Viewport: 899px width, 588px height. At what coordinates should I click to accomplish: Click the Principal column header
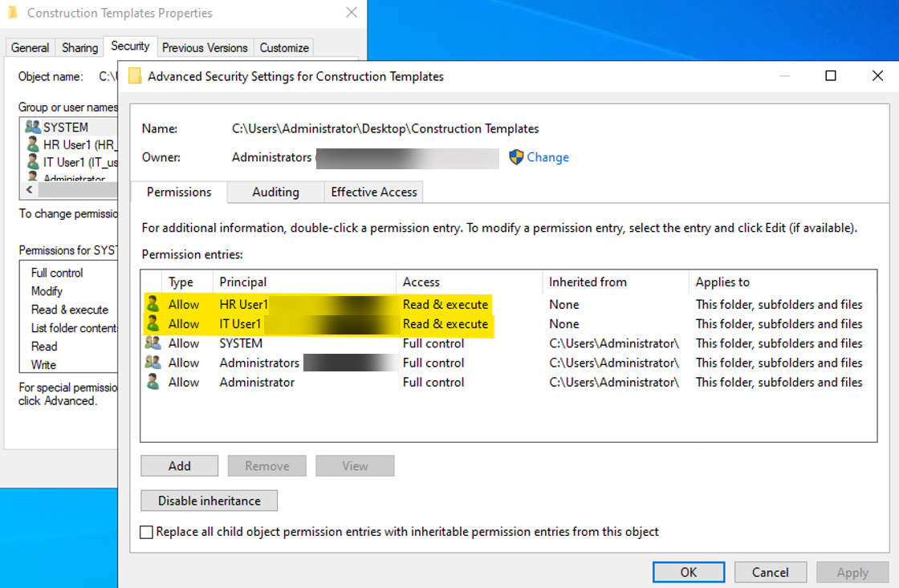point(243,282)
